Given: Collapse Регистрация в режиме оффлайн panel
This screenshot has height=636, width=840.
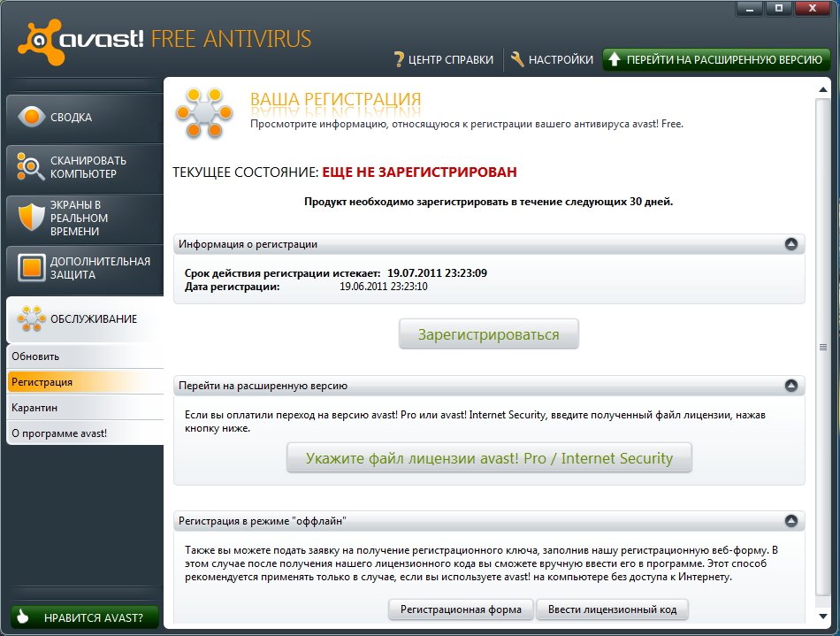Looking at the screenshot, I should pos(791,521).
